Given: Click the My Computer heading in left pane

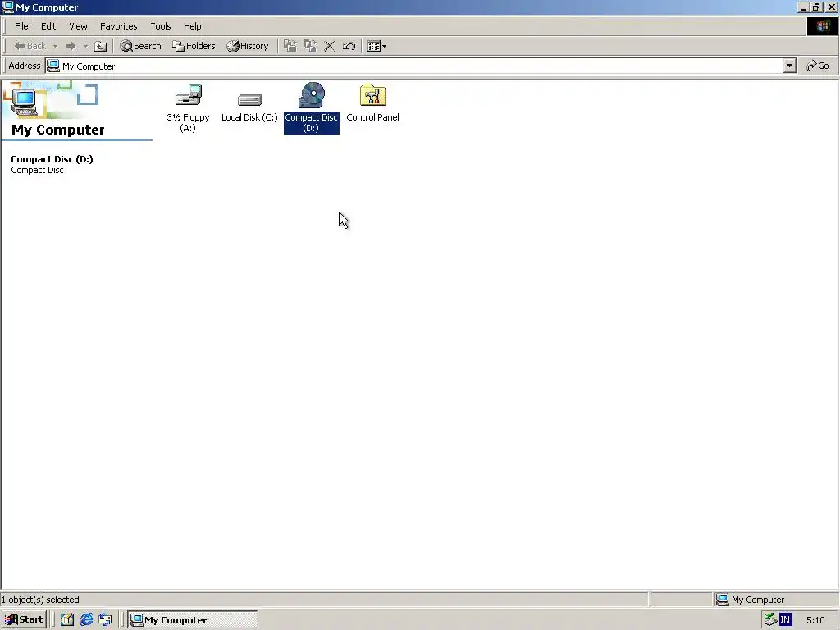Looking at the screenshot, I should click(58, 130).
